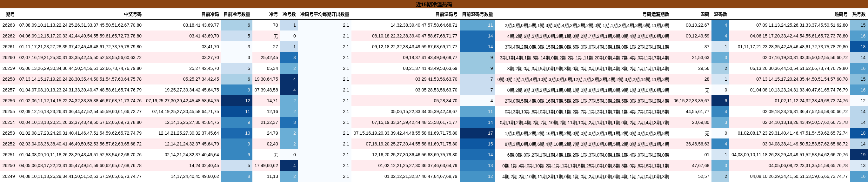Screen dimensions: 868x182
Task: Select period number 26249
Action: pos(9,176)
